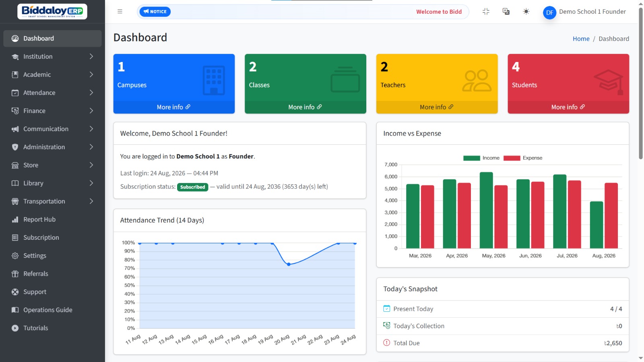Open the Operations Guide menu item

(x=52, y=310)
